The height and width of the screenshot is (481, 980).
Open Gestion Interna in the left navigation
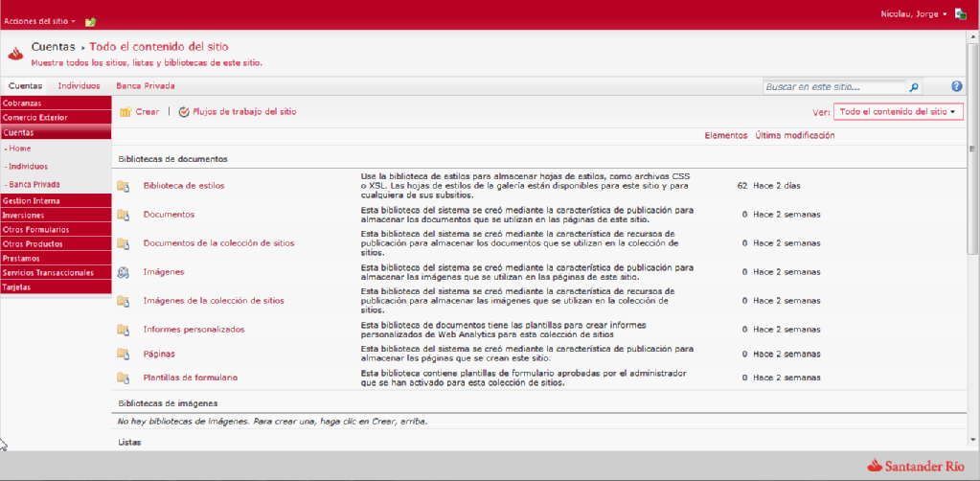click(x=56, y=201)
